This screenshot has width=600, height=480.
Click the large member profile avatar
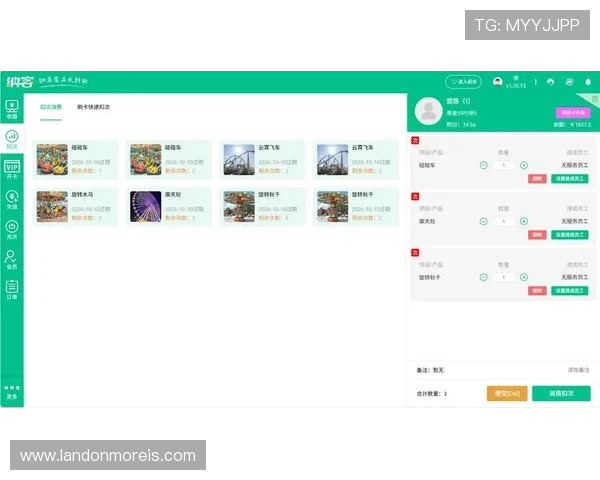click(x=429, y=111)
